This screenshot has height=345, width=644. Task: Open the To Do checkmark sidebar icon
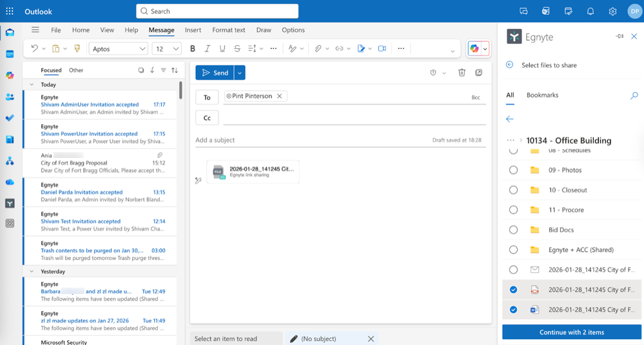click(x=10, y=118)
